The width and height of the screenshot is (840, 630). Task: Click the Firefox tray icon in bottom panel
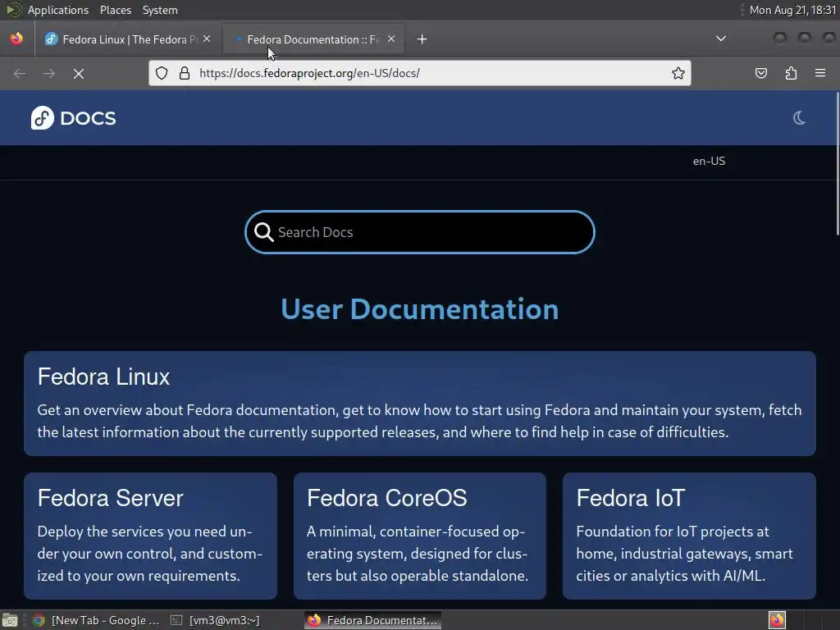[x=778, y=620]
